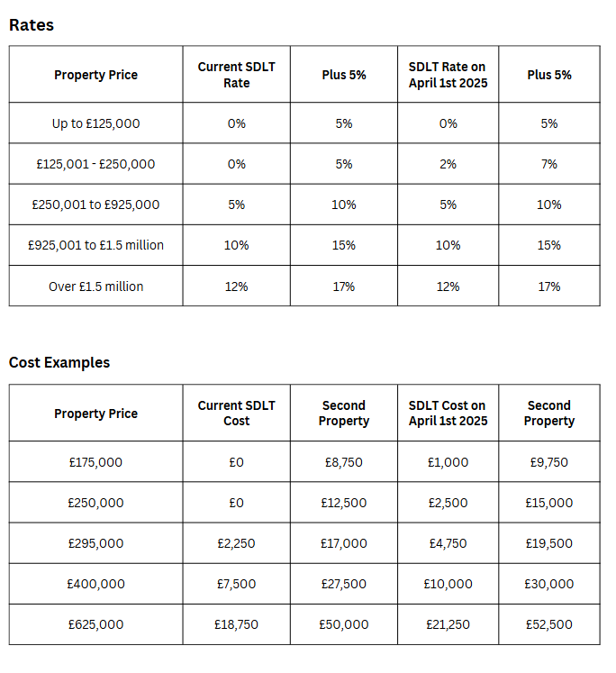Select the £8,750 second property cell
616x673 pixels.
344,462
